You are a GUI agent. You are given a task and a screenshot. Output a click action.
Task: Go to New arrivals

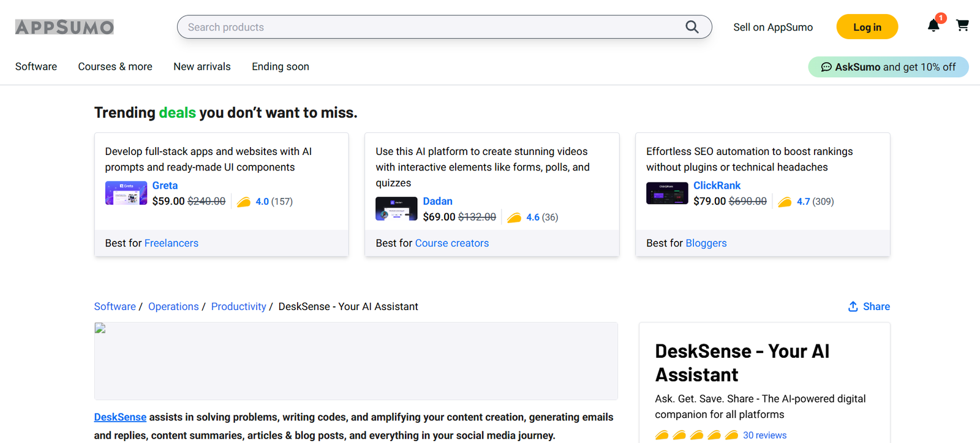(x=202, y=67)
